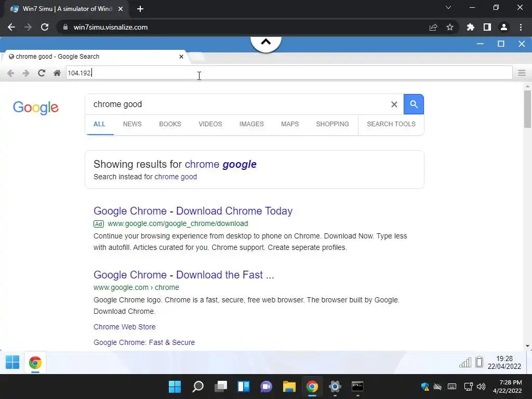
Task: Open the Windows 11 Start menu
Action: pyautogui.click(x=175, y=387)
